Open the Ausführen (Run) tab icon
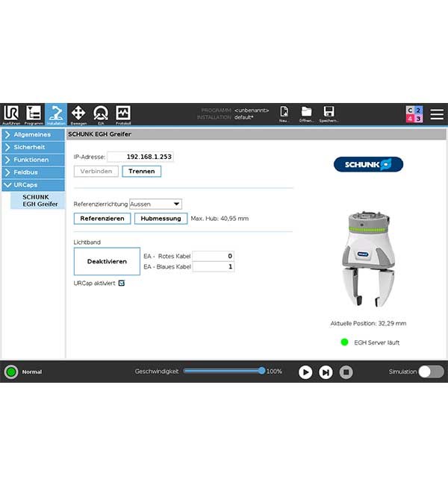 pyautogui.click(x=11, y=114)
